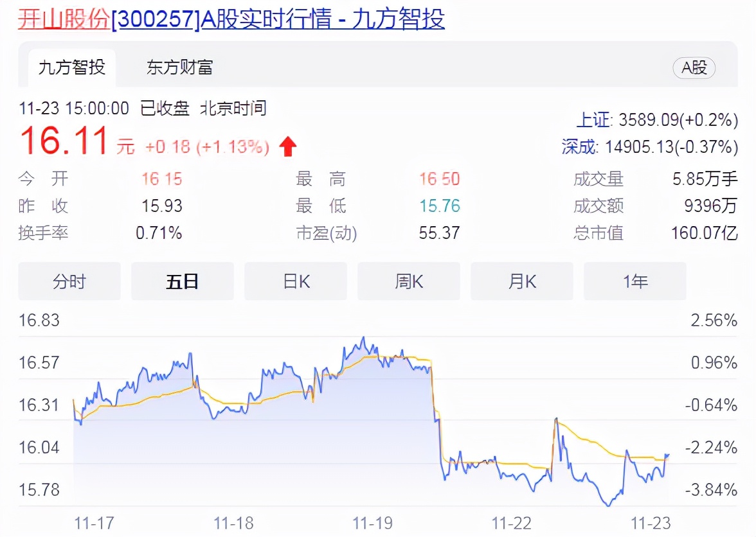Image resolution: width=756 pixels, height=537 pixels.
Task: Click the red upward price arrow icon
Action: click(287, 146)
